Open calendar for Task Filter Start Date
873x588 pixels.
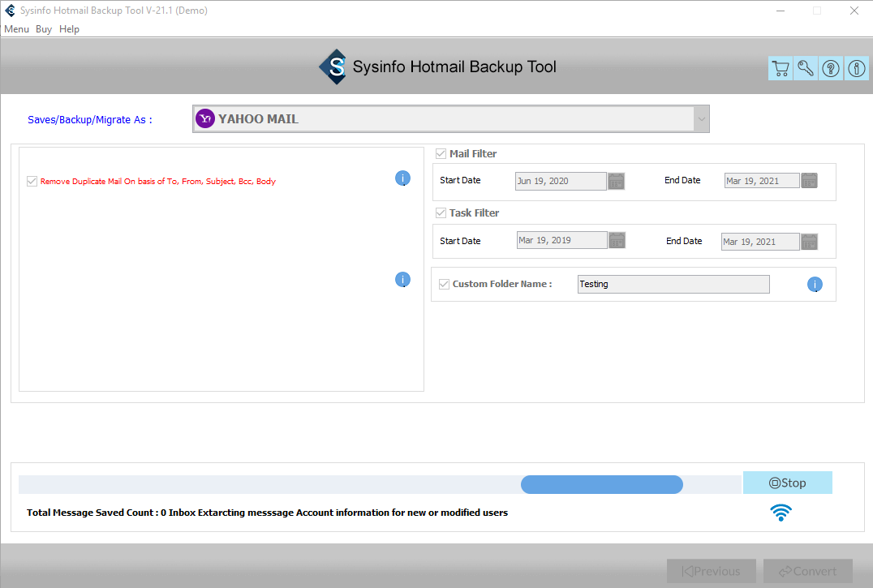(x=617, y=240)
